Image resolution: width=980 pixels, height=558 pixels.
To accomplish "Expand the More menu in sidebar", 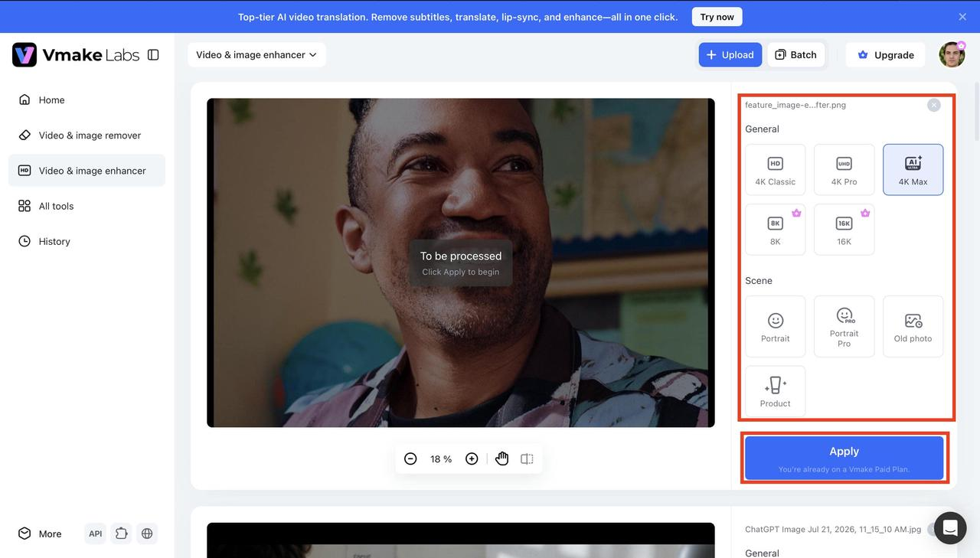I will click(41, 534).
